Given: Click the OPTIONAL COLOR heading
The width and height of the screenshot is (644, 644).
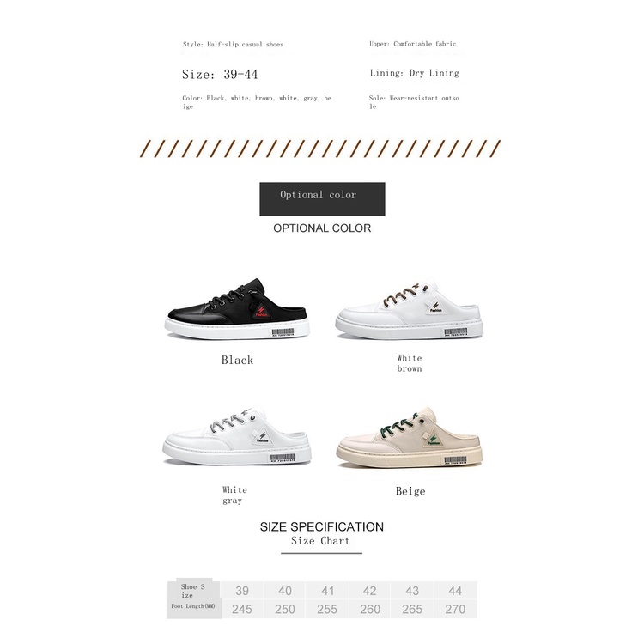Looking at the screenshot, I should 322,228.
